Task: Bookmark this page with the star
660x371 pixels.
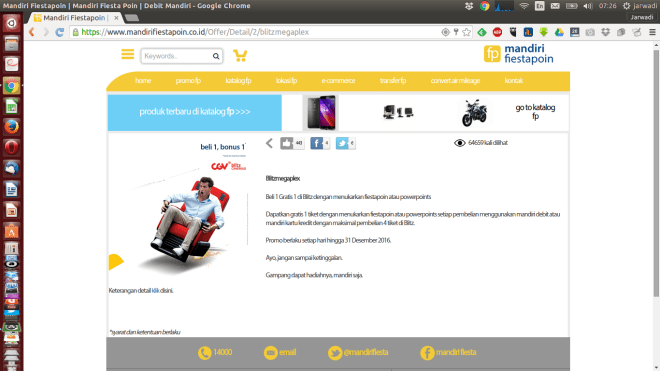Action: [466, 32]
